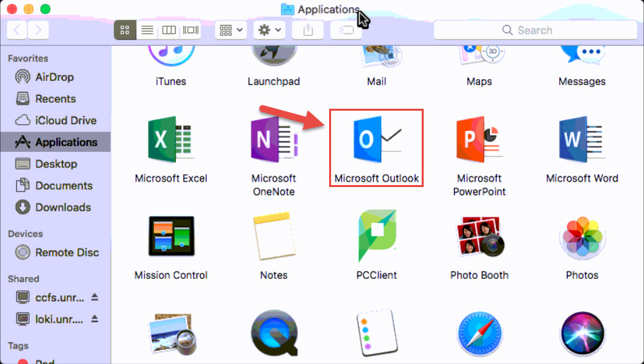Select the QuickTime Player app icon

pos(274,333)
